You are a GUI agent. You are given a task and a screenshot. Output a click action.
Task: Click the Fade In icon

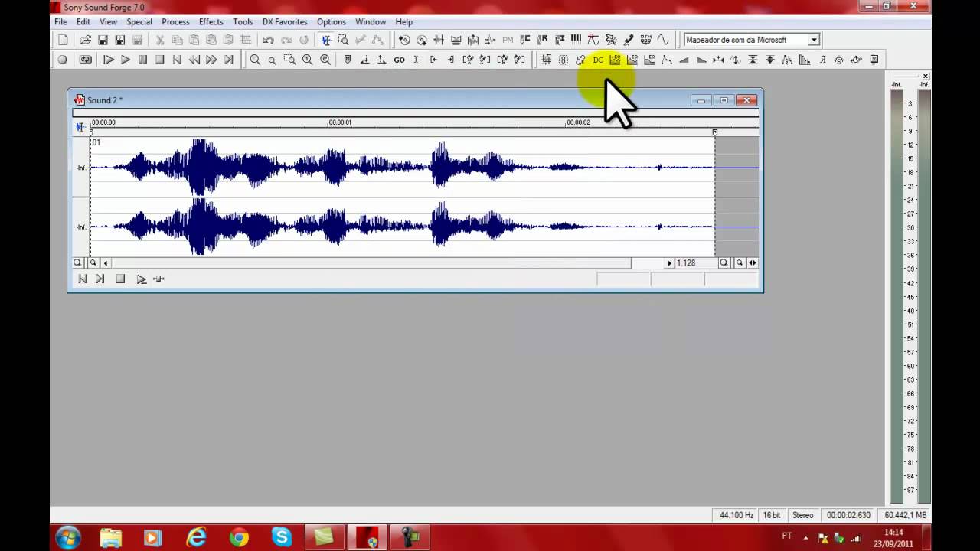[x=684, y=60]
